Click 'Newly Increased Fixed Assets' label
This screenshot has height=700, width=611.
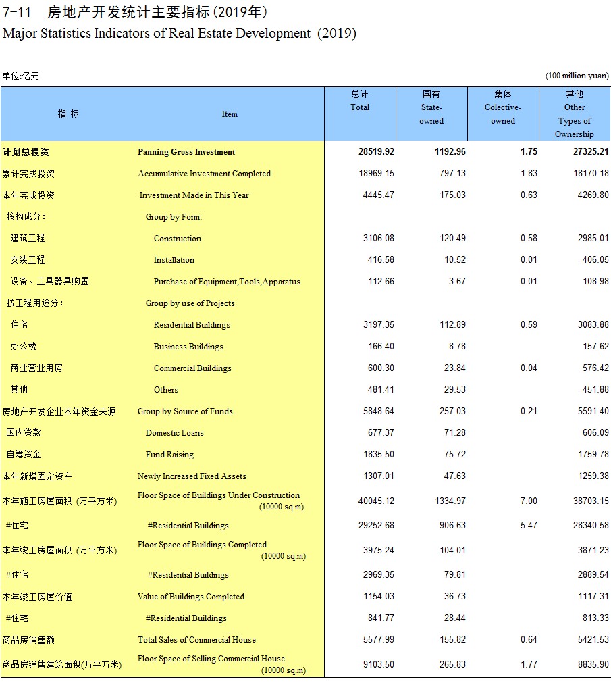pos(192,476)
